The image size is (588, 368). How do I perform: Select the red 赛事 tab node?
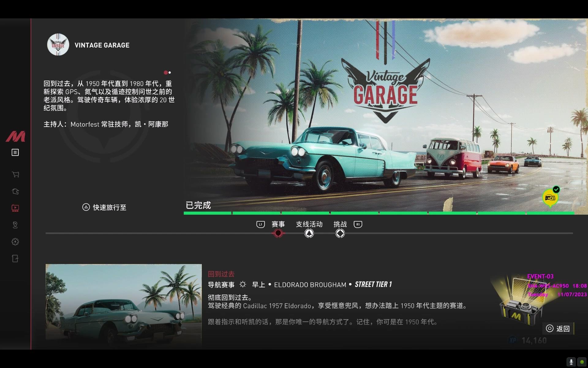[278, 233]
